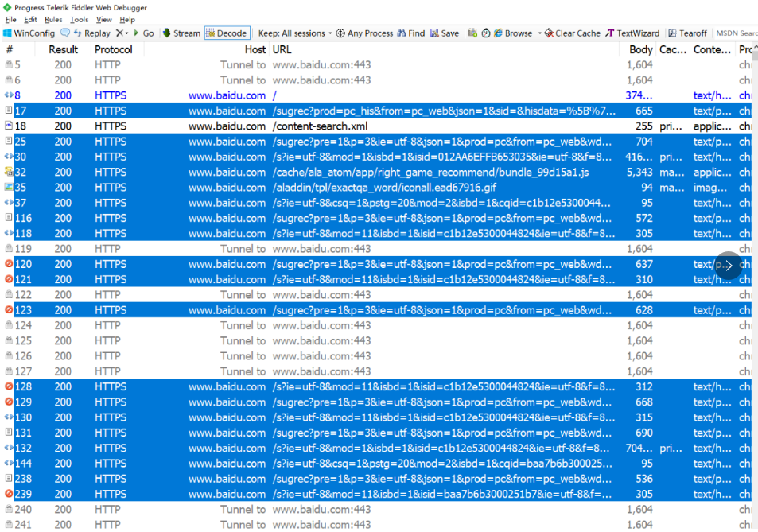
Task: Click body size 536
Action: (x=644, y=479)
